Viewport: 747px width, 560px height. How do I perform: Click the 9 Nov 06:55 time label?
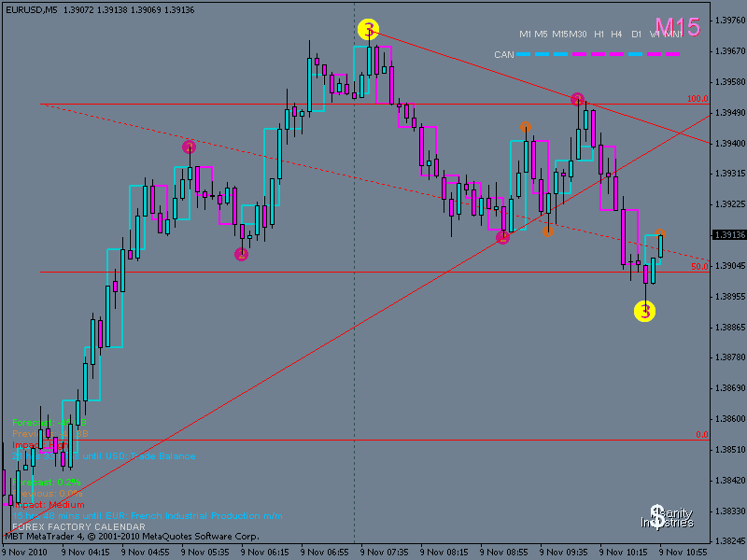click(x=324, y=553)
